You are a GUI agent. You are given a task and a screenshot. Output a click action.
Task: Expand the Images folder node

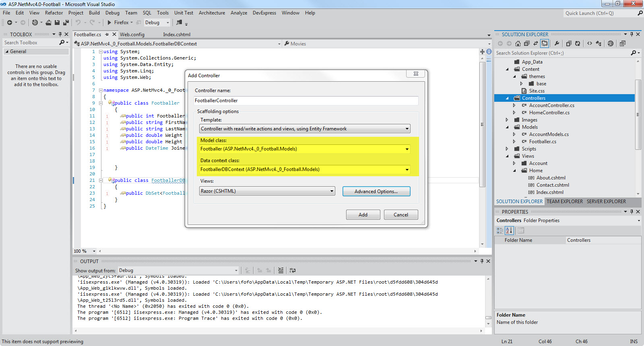507,120
